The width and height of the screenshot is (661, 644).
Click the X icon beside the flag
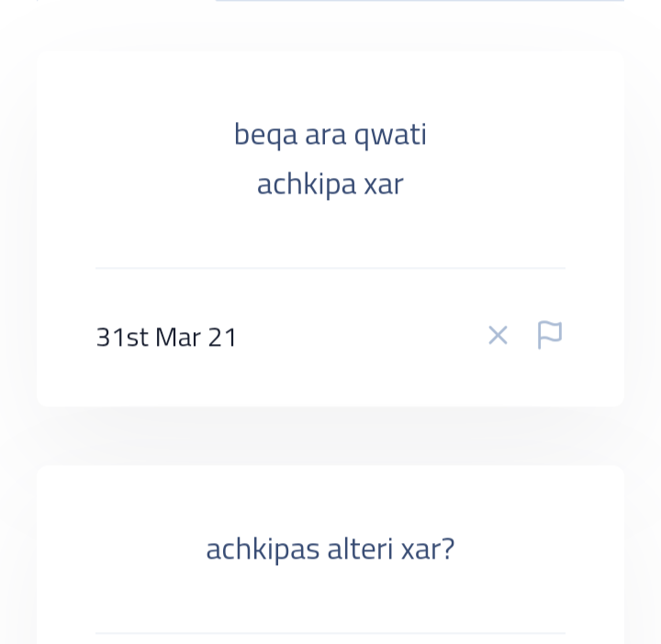[498, 336]
